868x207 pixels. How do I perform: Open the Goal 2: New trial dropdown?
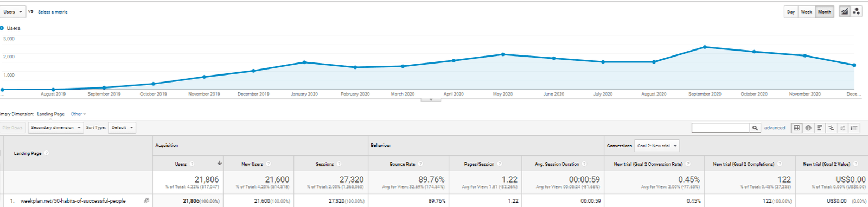[657, 146]
